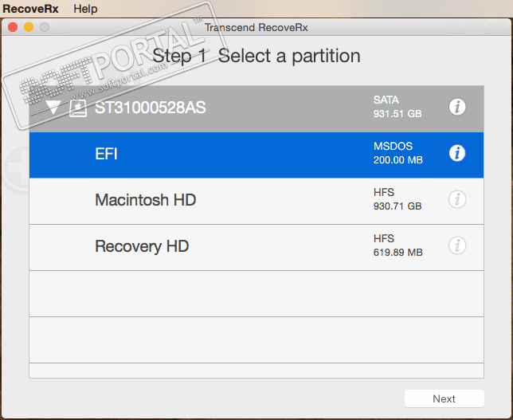
Task: Click the ST31000528AS disk drive icon
Action: point(77,108)
